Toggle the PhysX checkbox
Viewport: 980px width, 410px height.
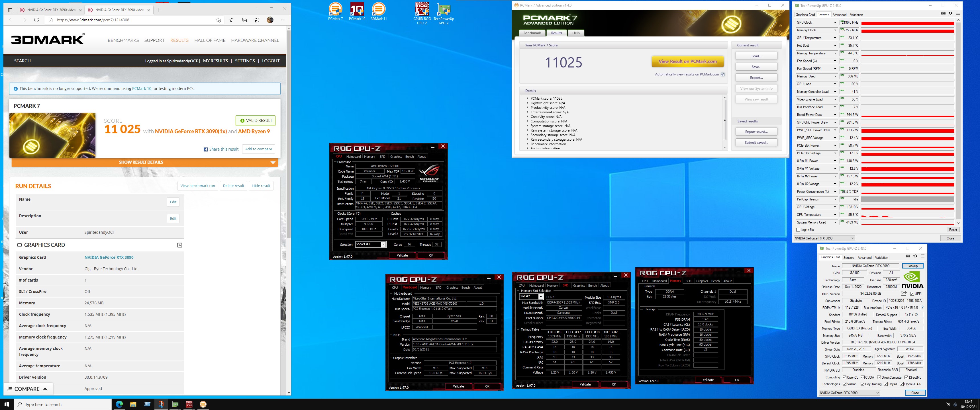pyautogui.click(x=886, y=384)
